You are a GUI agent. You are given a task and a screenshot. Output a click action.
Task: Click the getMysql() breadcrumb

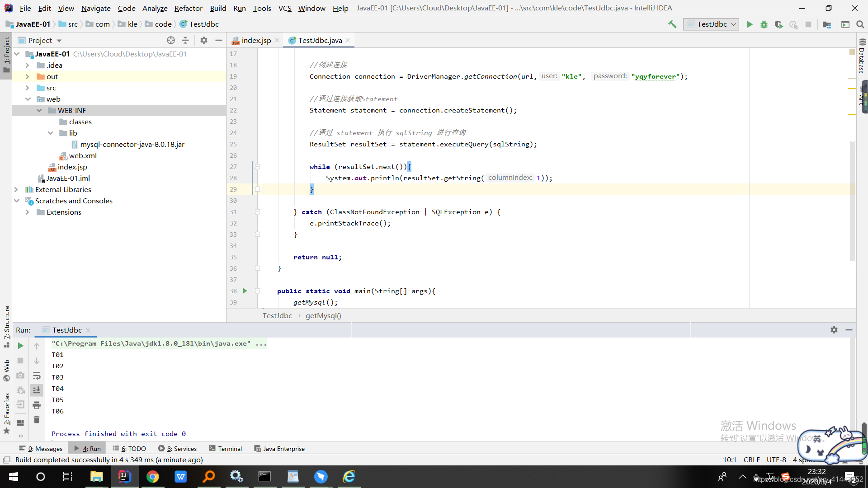[x=323, y=315]
